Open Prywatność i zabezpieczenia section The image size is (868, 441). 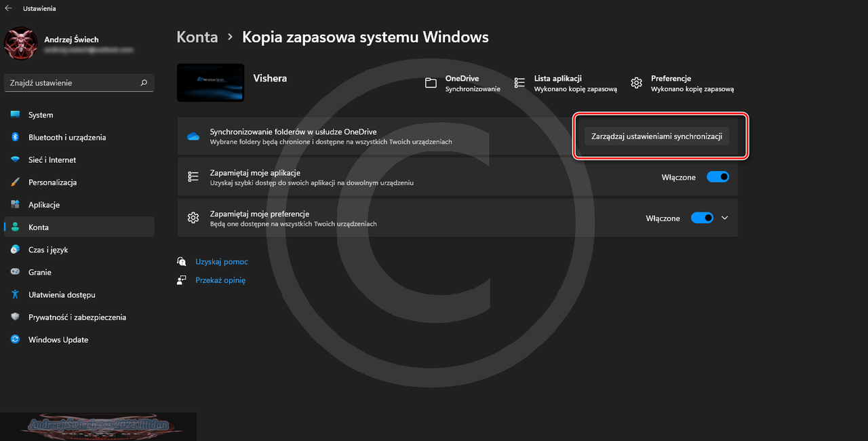[x=79, y=317]
